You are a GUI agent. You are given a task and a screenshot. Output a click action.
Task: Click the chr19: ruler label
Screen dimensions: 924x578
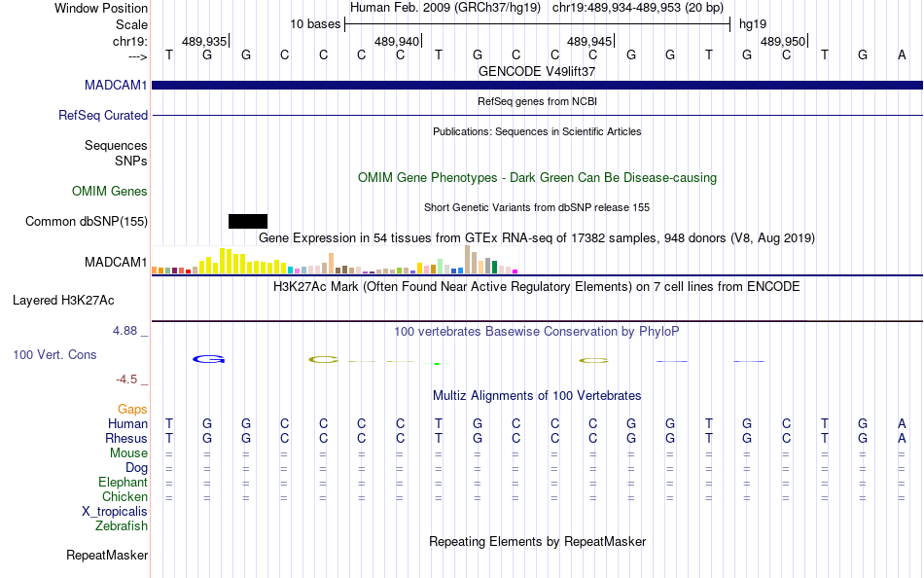[x=130, y=41]
